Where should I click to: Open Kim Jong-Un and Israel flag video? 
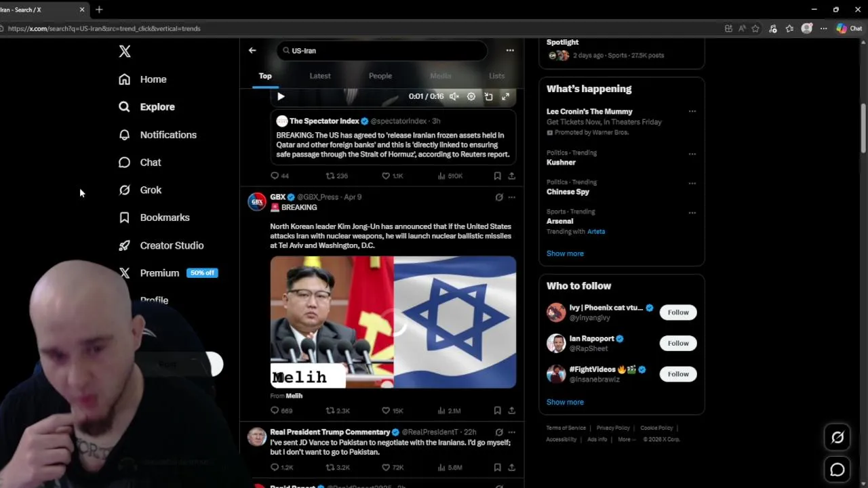393,322
